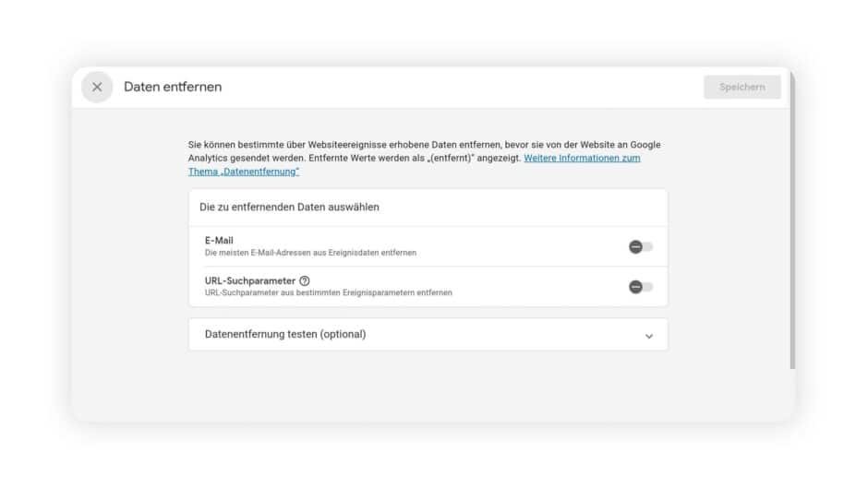The image size is (868, 488).
Task: Follow the Thema „Datenentfernung" link text
Action: click(x=244, y=172)
